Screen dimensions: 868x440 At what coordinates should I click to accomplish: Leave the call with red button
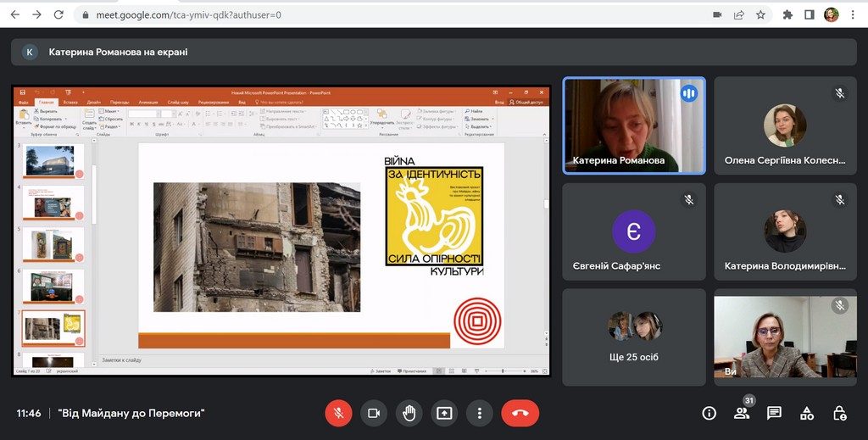coord(520,413)
